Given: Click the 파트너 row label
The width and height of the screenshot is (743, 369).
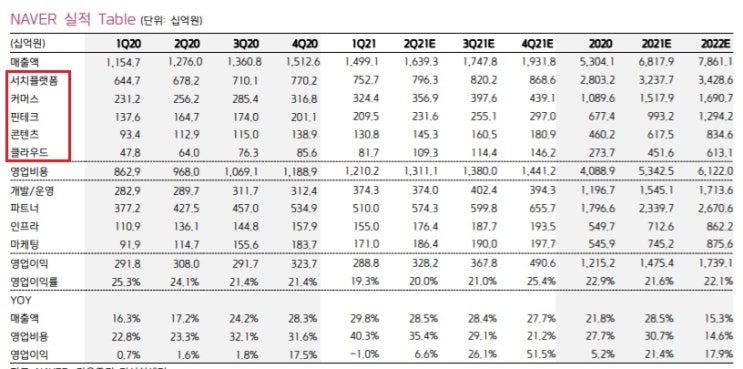Looking at the screenshot, I should point(25,208).
